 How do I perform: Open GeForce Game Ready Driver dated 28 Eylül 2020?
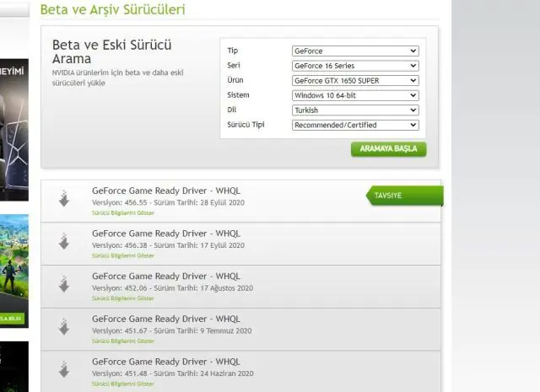(166, 191)
